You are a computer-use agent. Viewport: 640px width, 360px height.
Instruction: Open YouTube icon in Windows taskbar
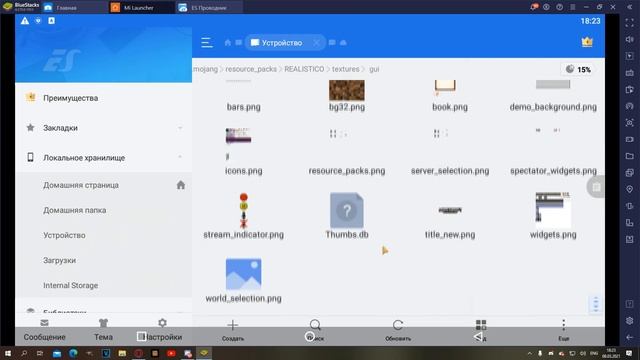click(171, 353)
